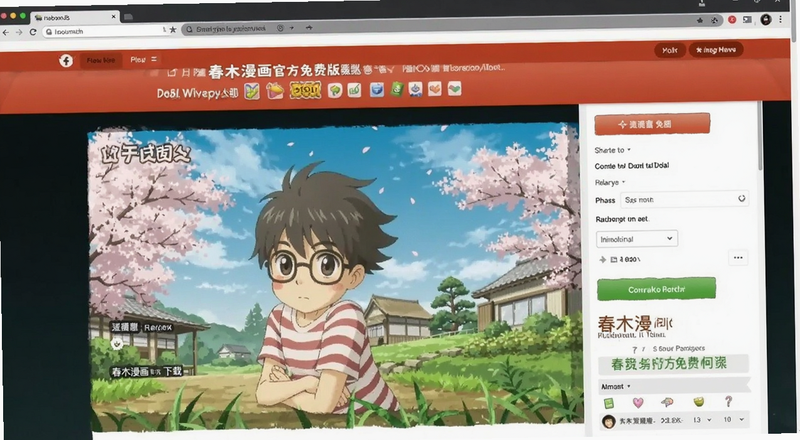The image size is (800, 440).
Task: Click the orange button atop the sidebar
Action: [652, 124]
